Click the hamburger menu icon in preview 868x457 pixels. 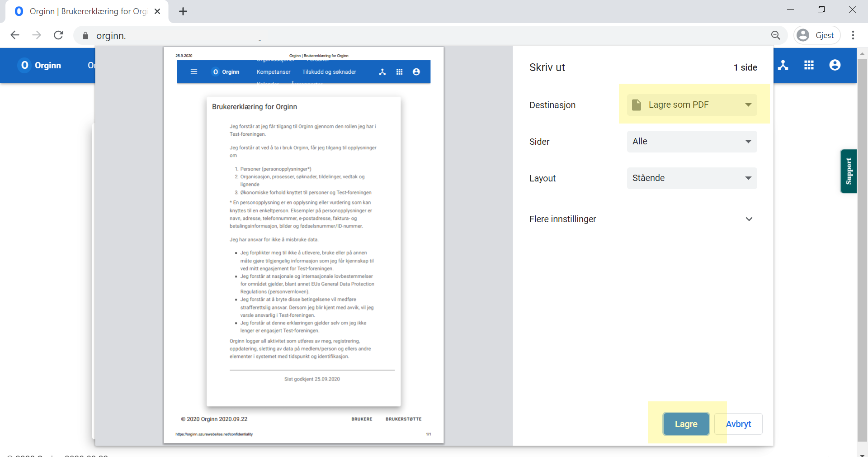click(194, 71)
